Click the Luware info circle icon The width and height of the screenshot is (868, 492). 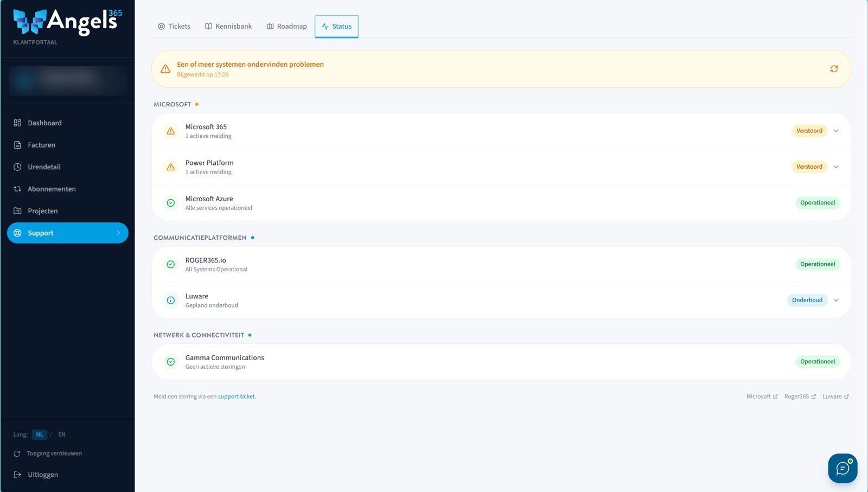coord(171,300)
